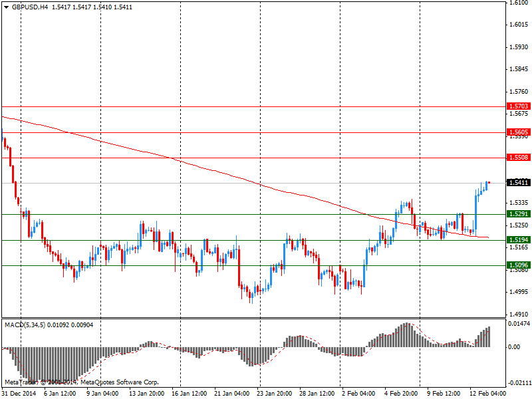Screen dimensions: 532x399
Task: Click the 1.5250 price scale value
Action: 519,225
